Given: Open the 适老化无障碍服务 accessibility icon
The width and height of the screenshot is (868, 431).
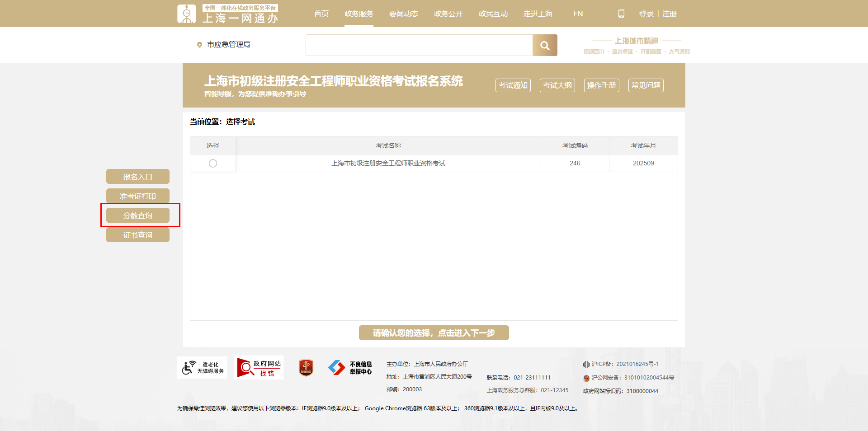Looking at the screenshot, I should (202, 368).
